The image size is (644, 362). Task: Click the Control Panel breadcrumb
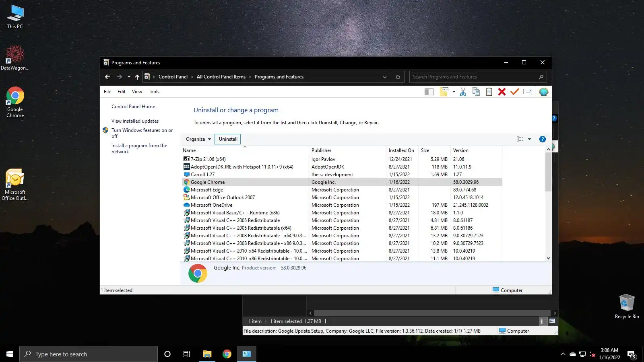[173, 77]
